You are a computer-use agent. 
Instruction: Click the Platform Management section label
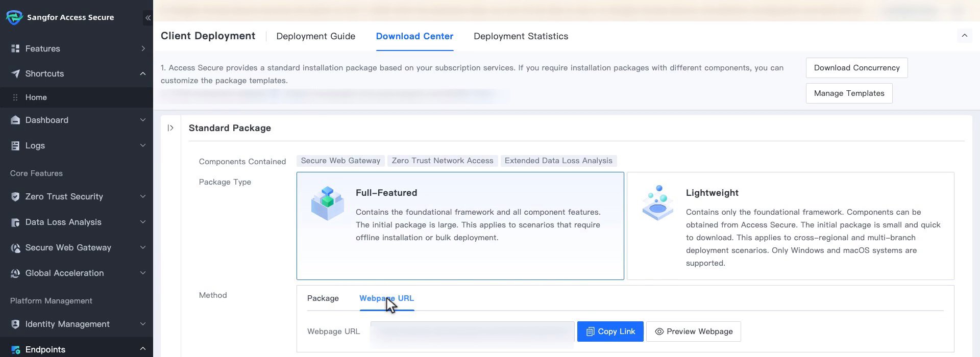51,301
